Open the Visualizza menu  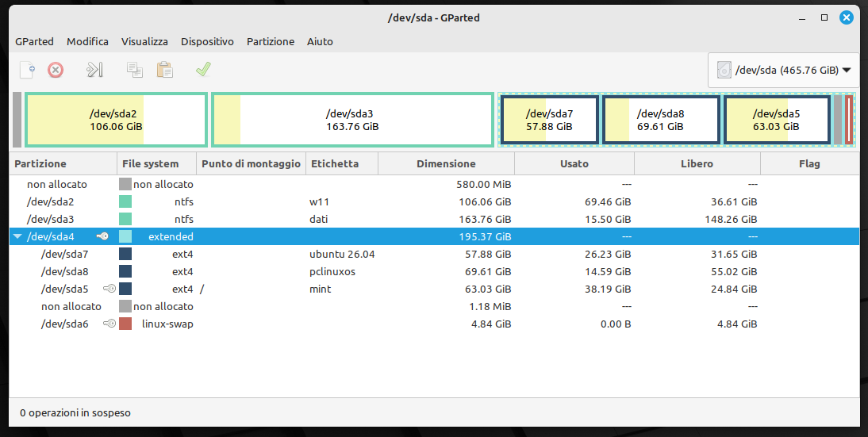144,41
